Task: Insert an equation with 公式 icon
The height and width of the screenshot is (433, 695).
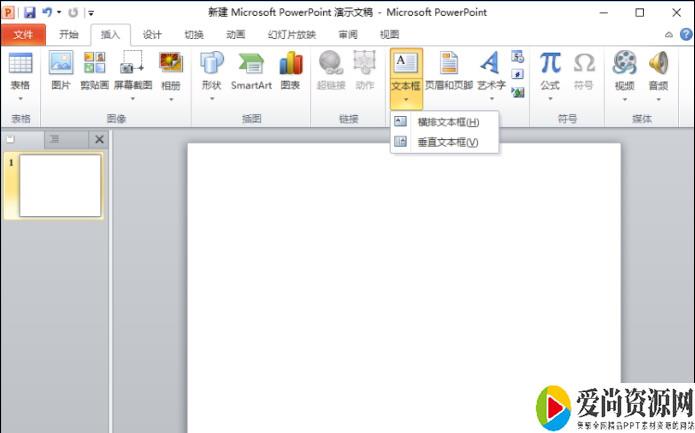Action: pyautogui.click(x=550, y=65)
